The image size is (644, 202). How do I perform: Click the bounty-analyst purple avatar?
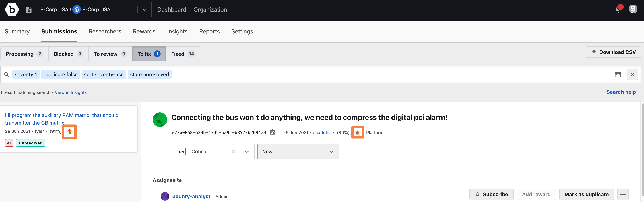[x=165, y=196]
